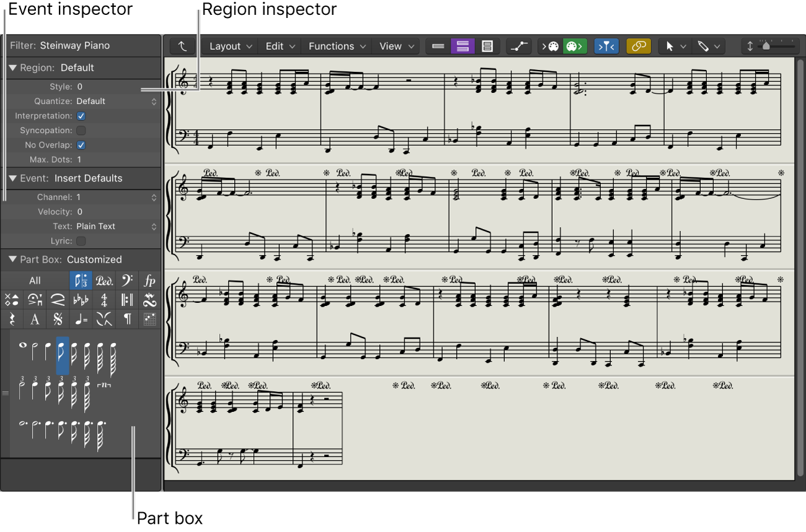Open the Clefs palette in the Part box
The image size is (806, 532).
(126, 281)
